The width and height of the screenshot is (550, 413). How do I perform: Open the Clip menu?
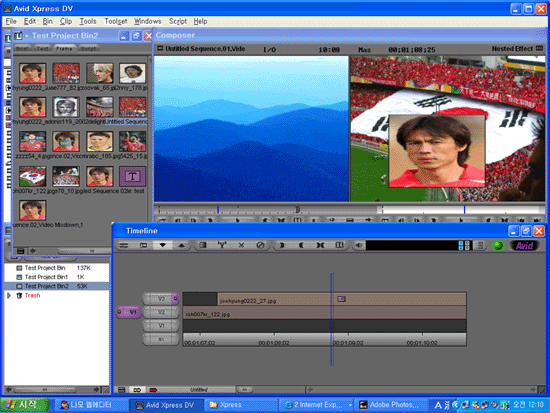click(x=66, y=21)
